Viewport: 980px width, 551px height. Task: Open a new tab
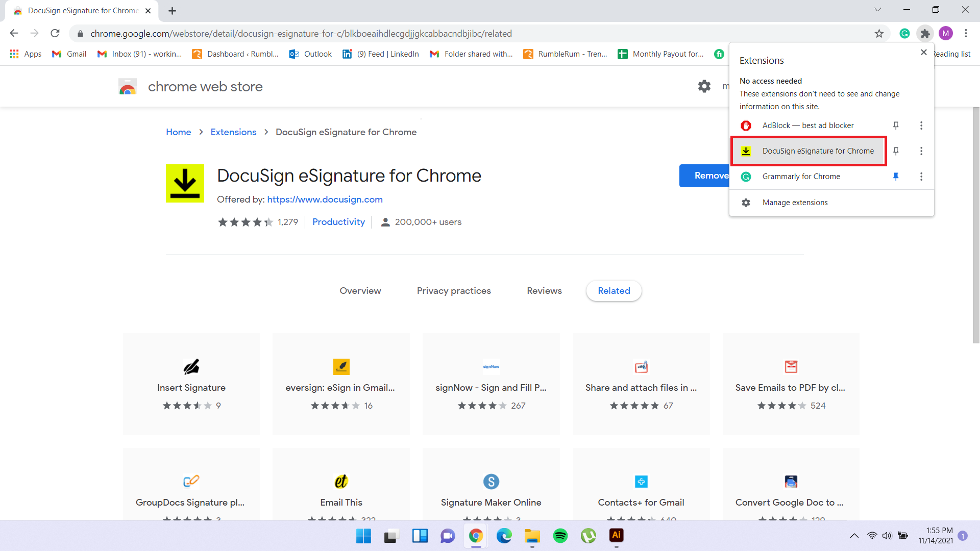(172, 11)
